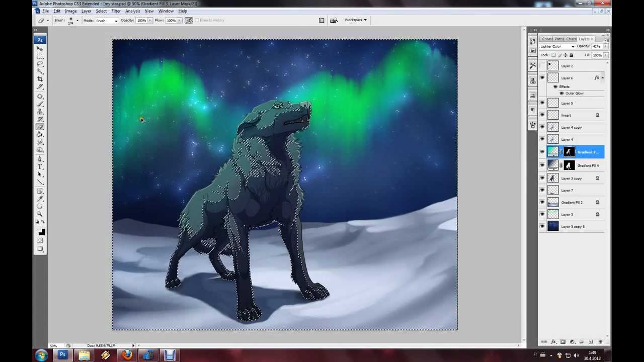This screenshot has width=644, height=362.
Task: Switch to the Paths tab
Action: coord(559,39)
